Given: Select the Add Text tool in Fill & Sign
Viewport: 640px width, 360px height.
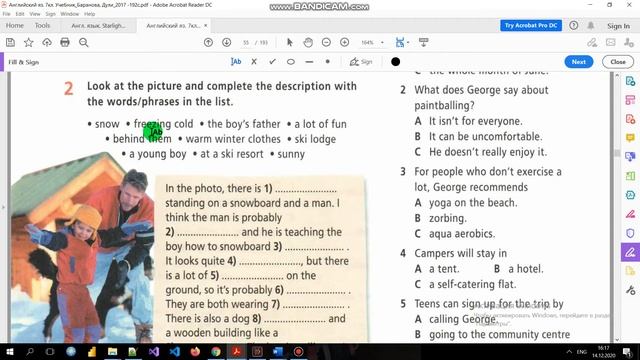Looking at the screenshot, I should 236,62.
